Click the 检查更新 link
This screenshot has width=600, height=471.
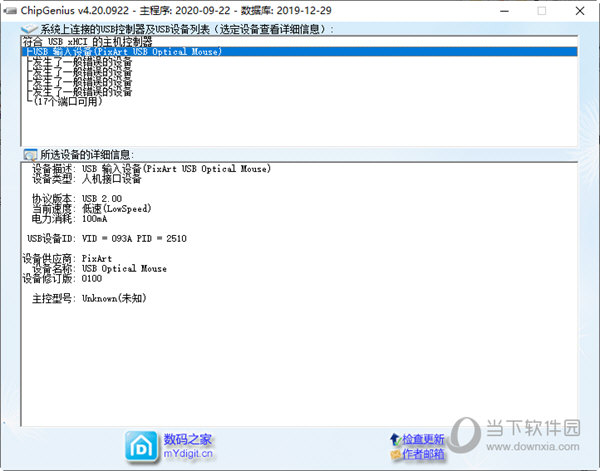coord(423,439)
